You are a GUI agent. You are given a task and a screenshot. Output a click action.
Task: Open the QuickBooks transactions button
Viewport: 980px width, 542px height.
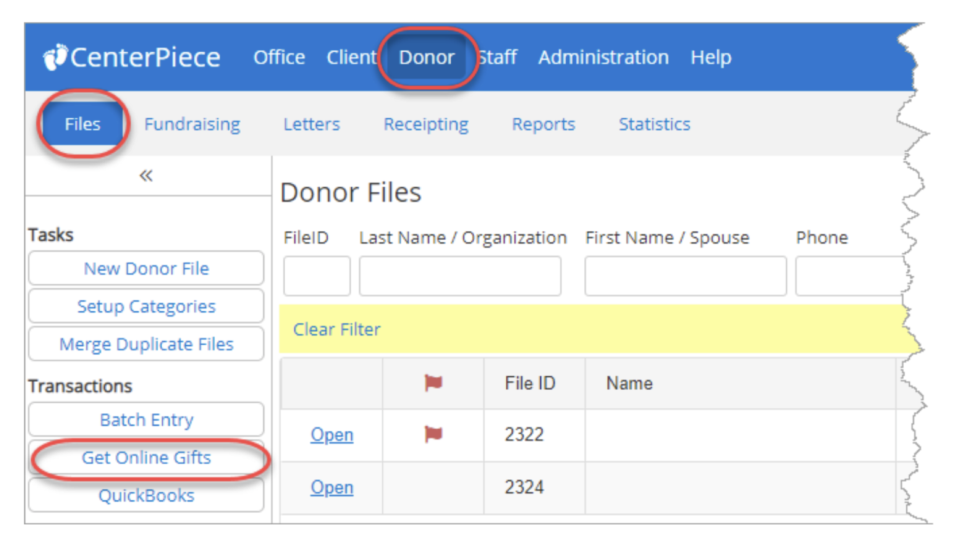pyautogui.click(x=146, y=496)
